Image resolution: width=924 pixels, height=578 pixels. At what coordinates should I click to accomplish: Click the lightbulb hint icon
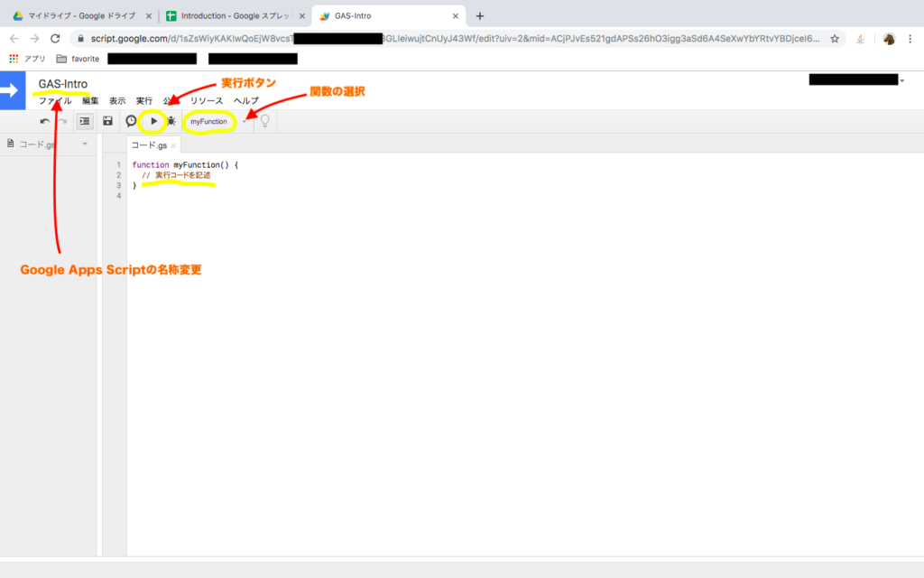[265, 120]
